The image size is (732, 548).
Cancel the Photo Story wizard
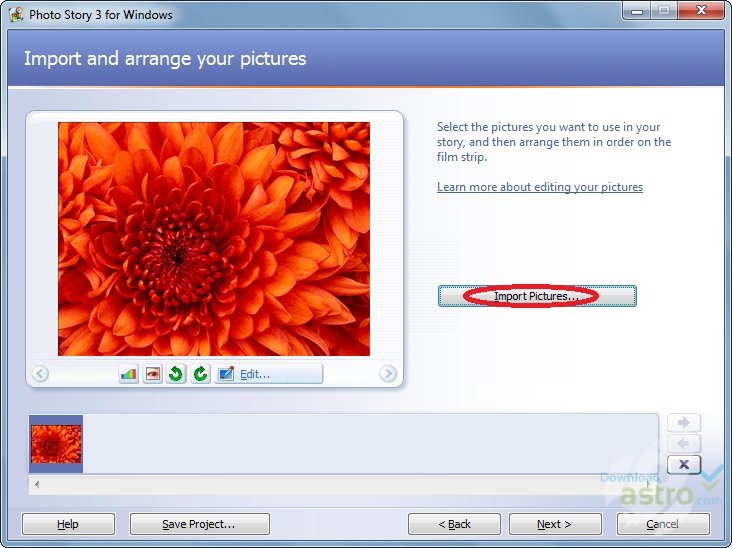point(663,524)
